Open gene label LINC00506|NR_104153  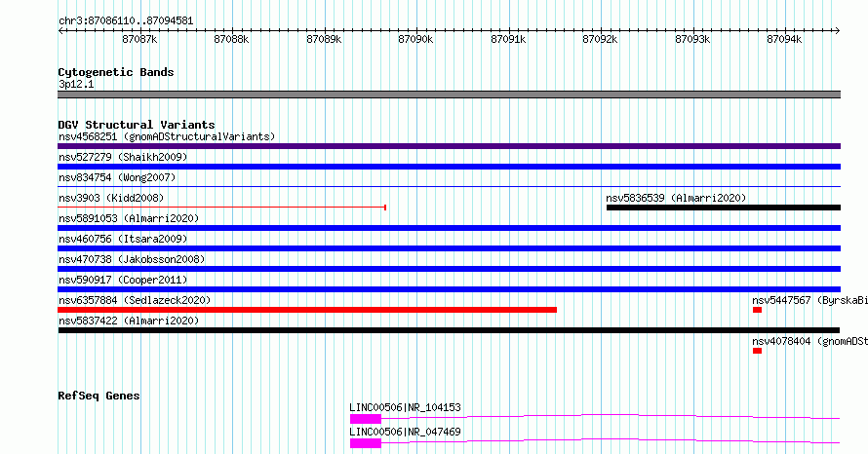tap(405, 407)
